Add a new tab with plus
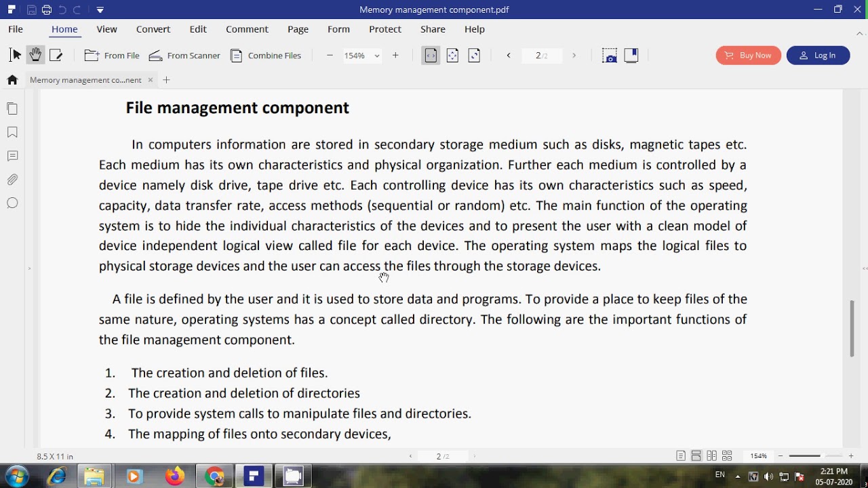Screen dimensions: 868x488 tap(166, 80)
